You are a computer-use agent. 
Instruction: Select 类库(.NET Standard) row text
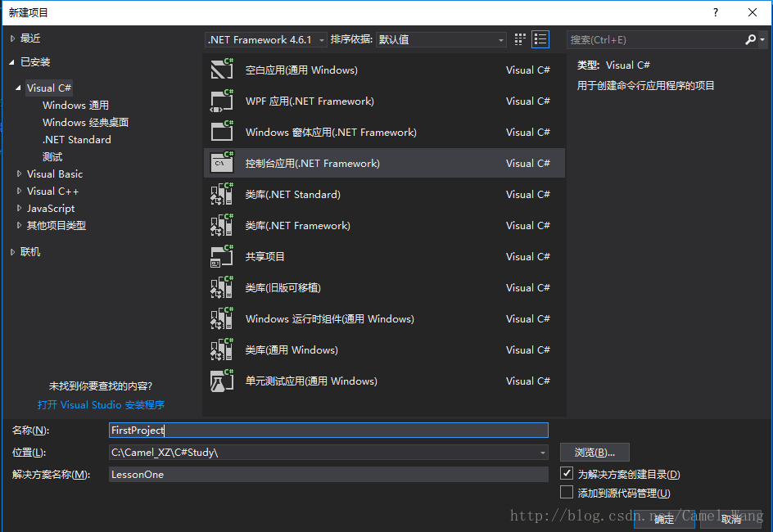(x=293, y=194)
